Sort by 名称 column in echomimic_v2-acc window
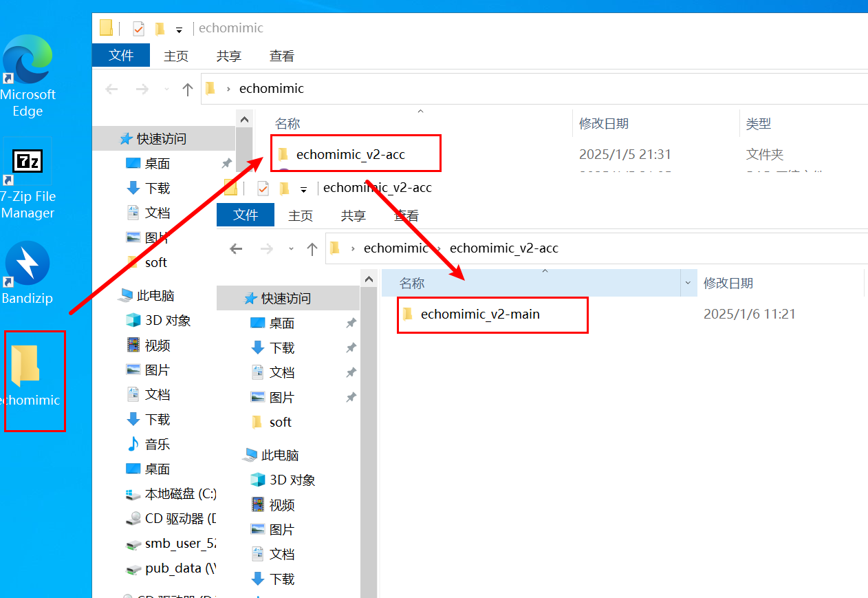 point(412,283)
